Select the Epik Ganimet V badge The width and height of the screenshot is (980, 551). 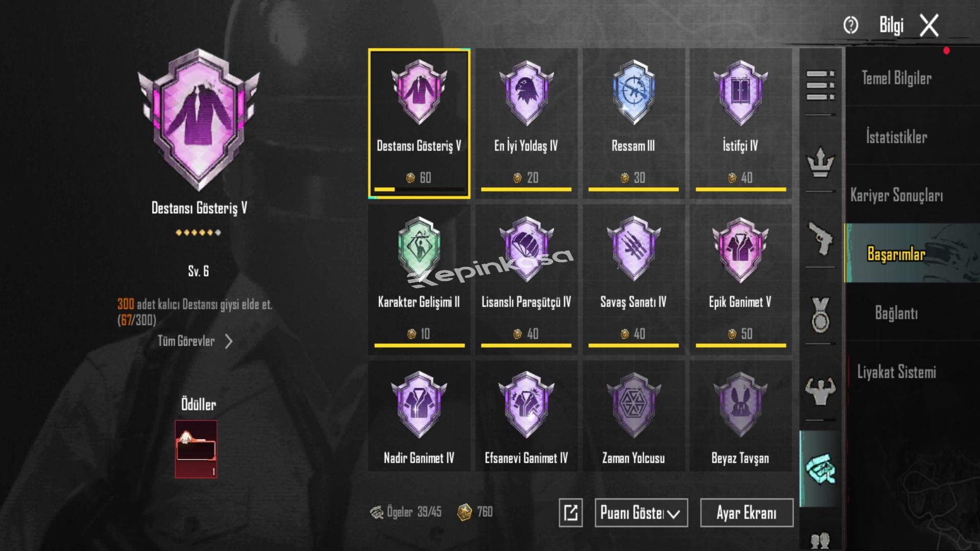740,280
